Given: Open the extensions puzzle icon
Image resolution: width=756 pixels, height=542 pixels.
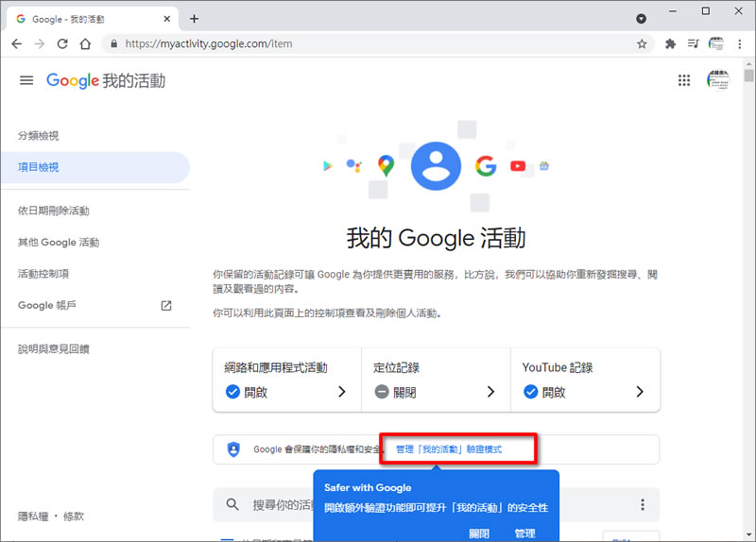Looking at the screenshot, I should (x=670, y=43).
